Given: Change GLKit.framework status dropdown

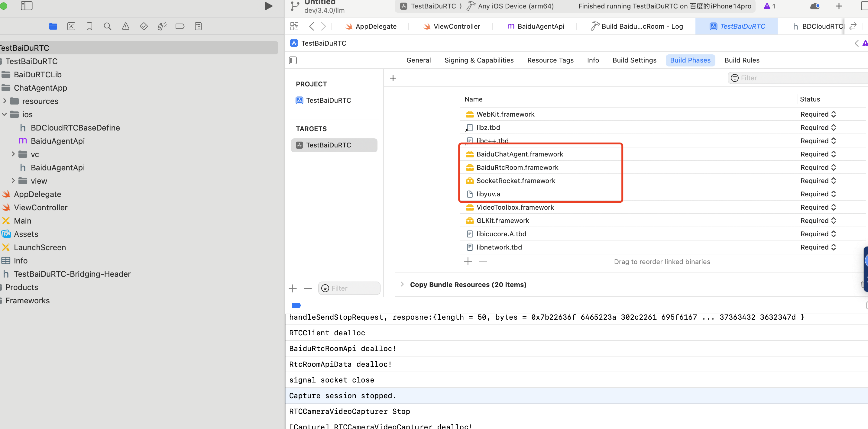Looking at the screenshot, I should [x=818, y=221].
